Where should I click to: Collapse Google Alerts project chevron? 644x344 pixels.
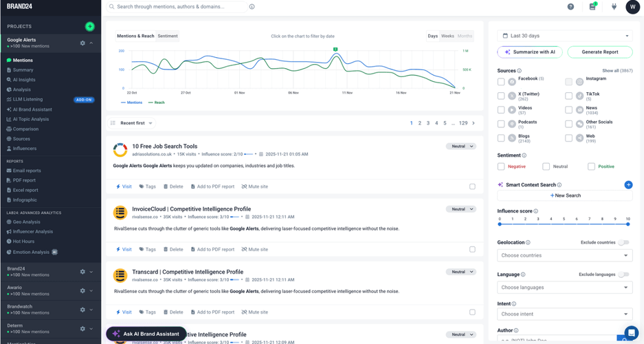pos(91,43)
